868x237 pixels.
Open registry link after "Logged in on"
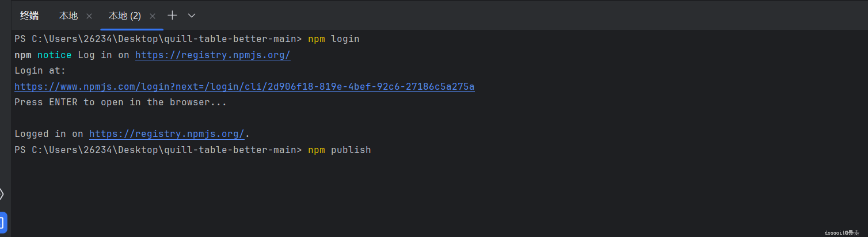click(x=166, y=134)
